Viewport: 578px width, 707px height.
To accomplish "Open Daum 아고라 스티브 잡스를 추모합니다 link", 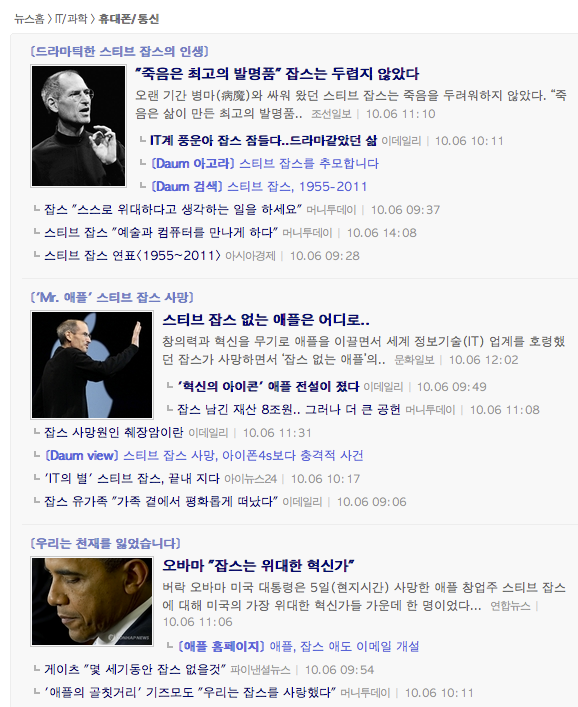I will (265, 164).
